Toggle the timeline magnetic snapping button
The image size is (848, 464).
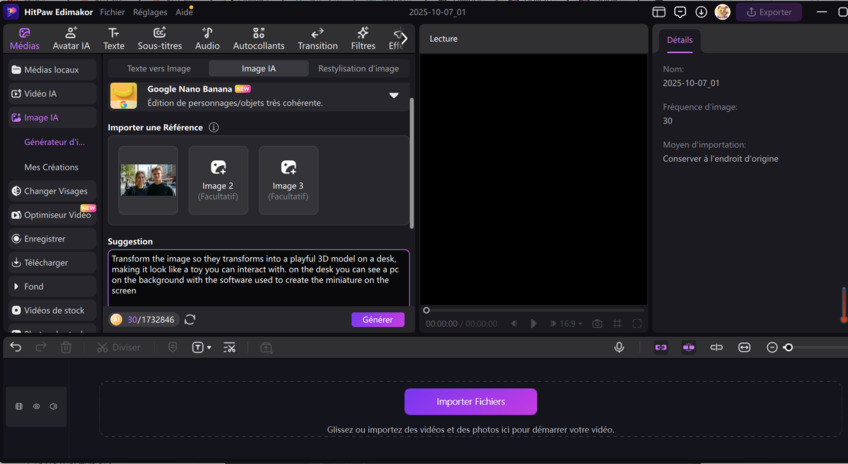click(661, 347)
